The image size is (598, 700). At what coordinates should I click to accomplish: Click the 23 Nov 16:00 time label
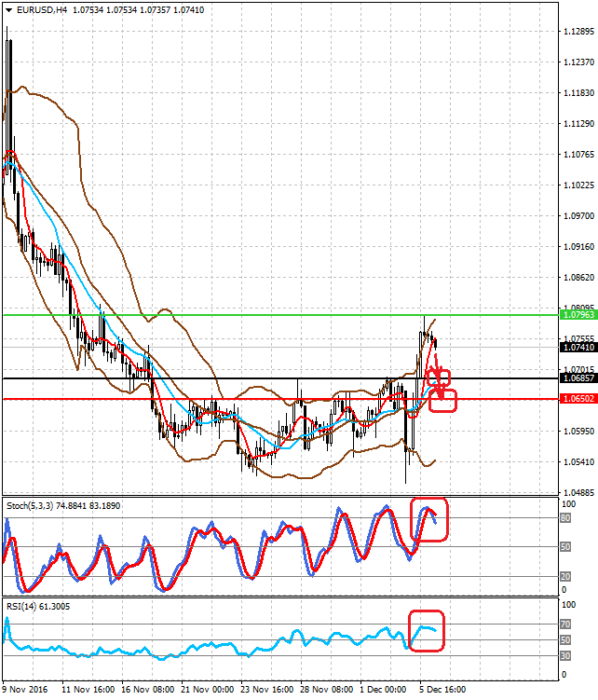click(x=267, y=690)
